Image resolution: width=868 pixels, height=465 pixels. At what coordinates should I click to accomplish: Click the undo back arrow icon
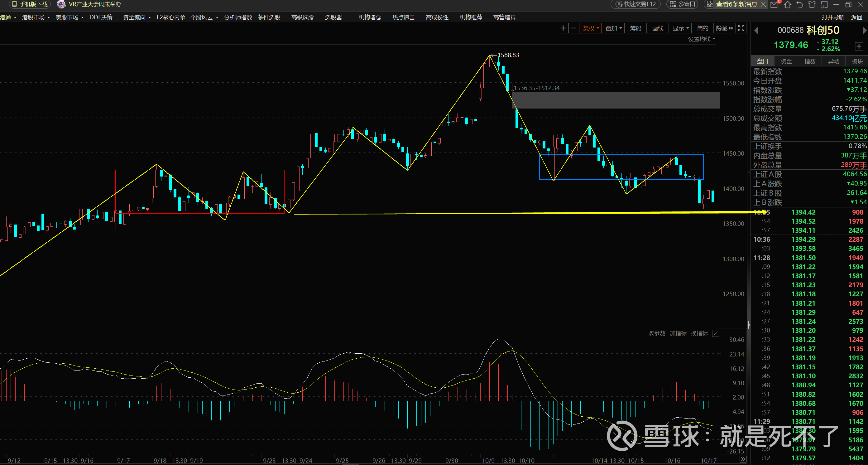click(800, 4)
